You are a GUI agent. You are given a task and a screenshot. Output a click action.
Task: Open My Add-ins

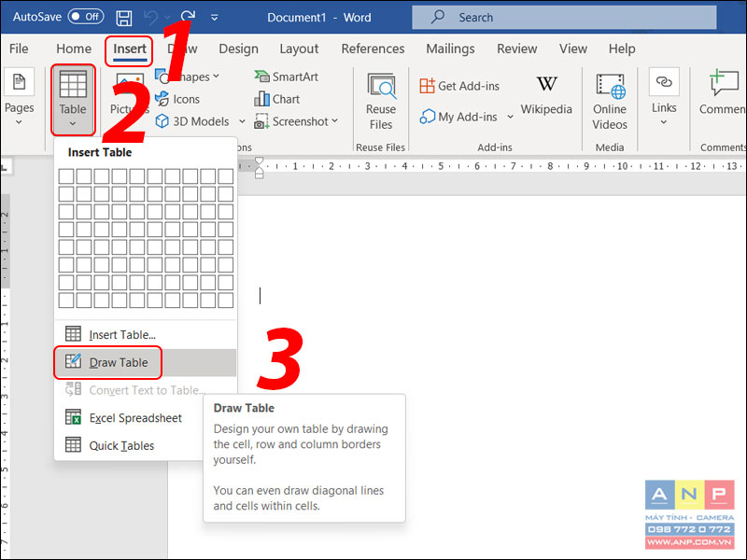click(458, 117)
